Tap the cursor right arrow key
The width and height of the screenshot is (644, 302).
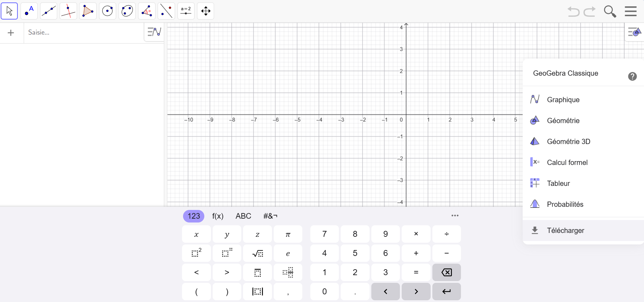tap(416, 292)
